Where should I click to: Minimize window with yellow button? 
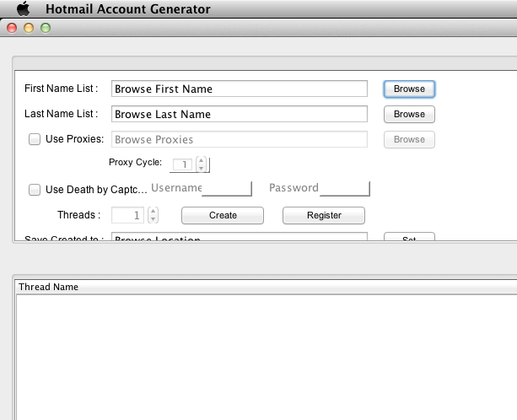pyautogui.click(x=29, y=28)
